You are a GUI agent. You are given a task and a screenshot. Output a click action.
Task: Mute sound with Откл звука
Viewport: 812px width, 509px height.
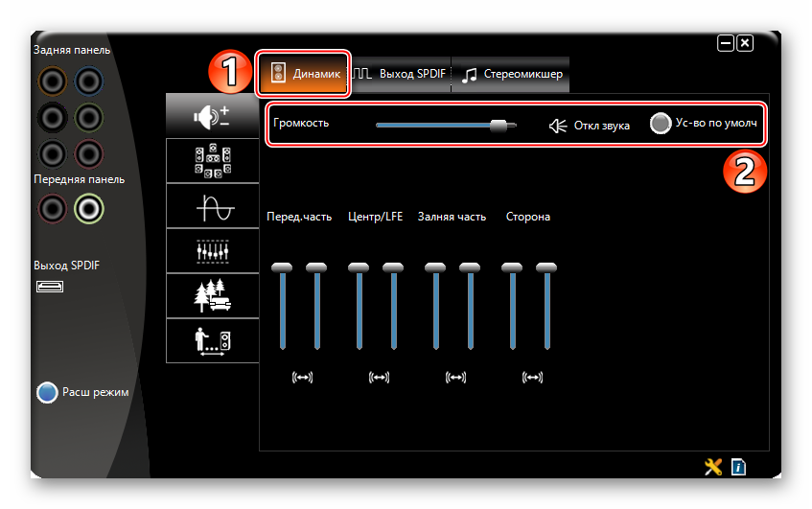[589, 126]
